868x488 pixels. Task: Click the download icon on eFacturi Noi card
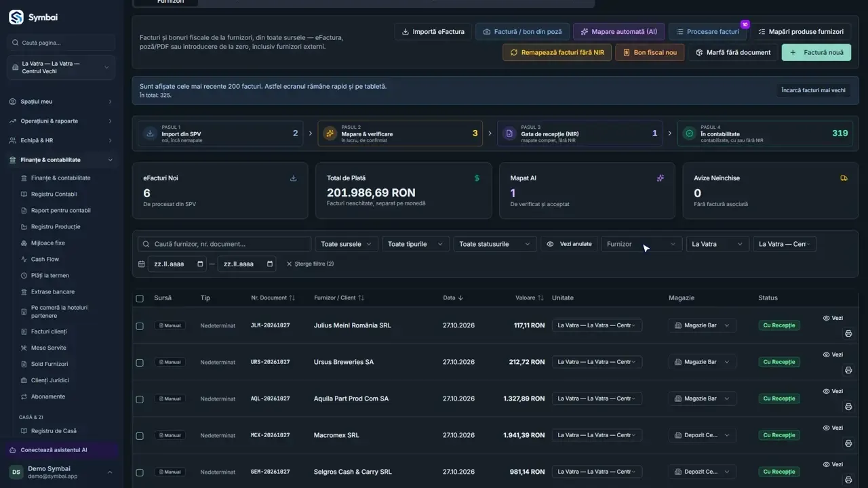(294, 178)
